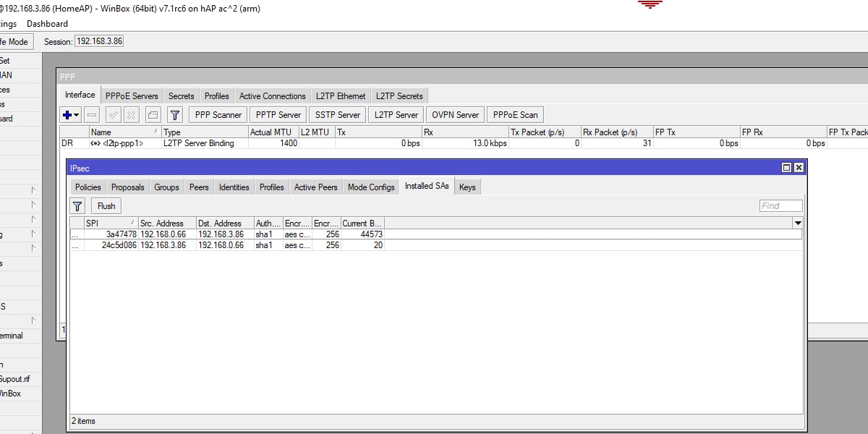Click the Comment icon in PPP toolbar
This screenshot has height=434, width=868.
(152, 115)
